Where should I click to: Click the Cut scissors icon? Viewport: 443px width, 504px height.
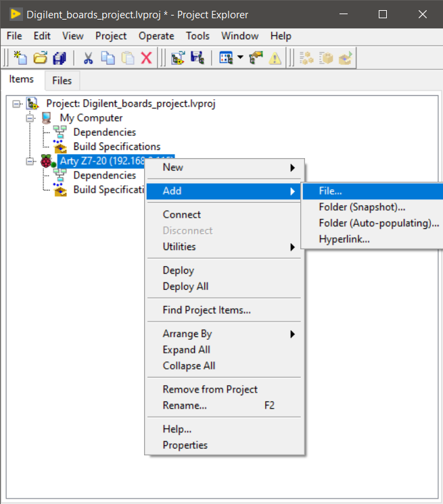point(88,58)
